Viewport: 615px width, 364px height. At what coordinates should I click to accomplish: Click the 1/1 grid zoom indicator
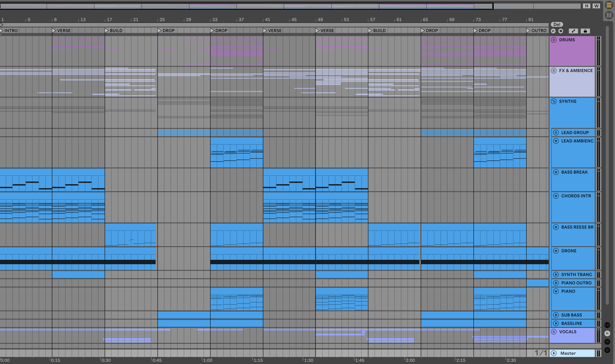coord(541,353)
